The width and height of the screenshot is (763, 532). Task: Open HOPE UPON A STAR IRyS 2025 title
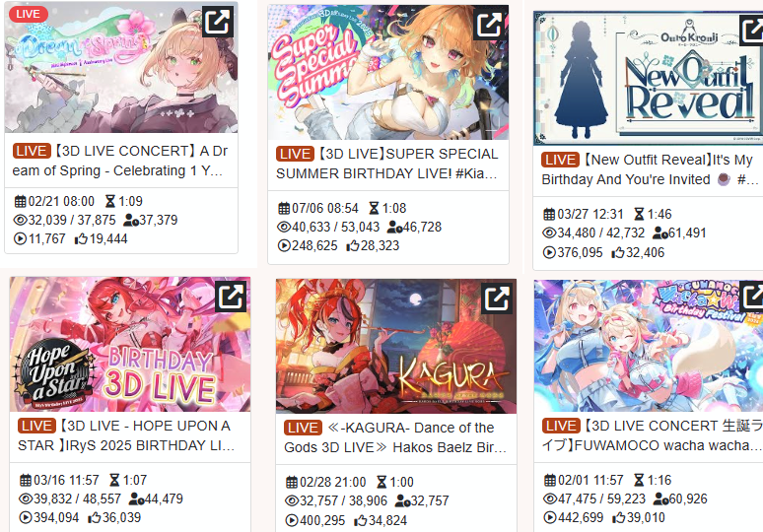(126, 435)
